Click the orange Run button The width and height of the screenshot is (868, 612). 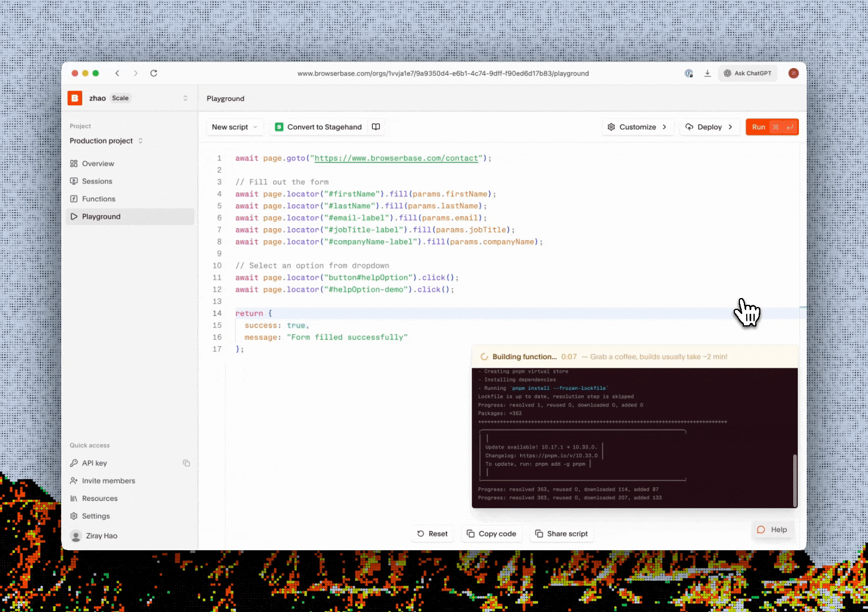coord(772,127)
